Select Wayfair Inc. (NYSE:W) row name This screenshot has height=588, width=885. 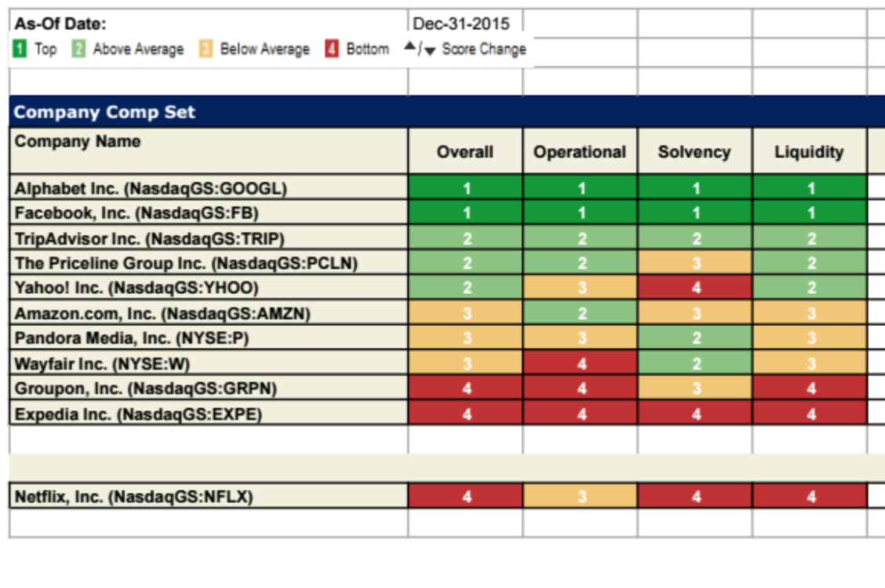click(208, 363)
